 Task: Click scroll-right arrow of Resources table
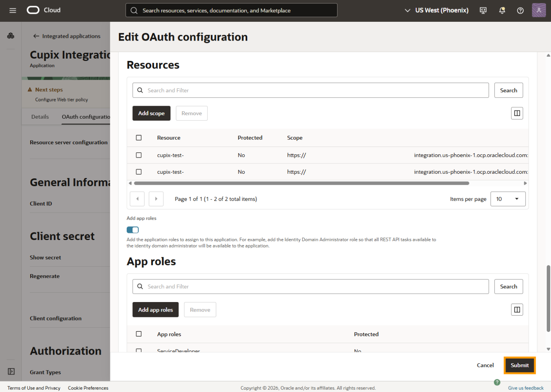(x=525, y=183)
